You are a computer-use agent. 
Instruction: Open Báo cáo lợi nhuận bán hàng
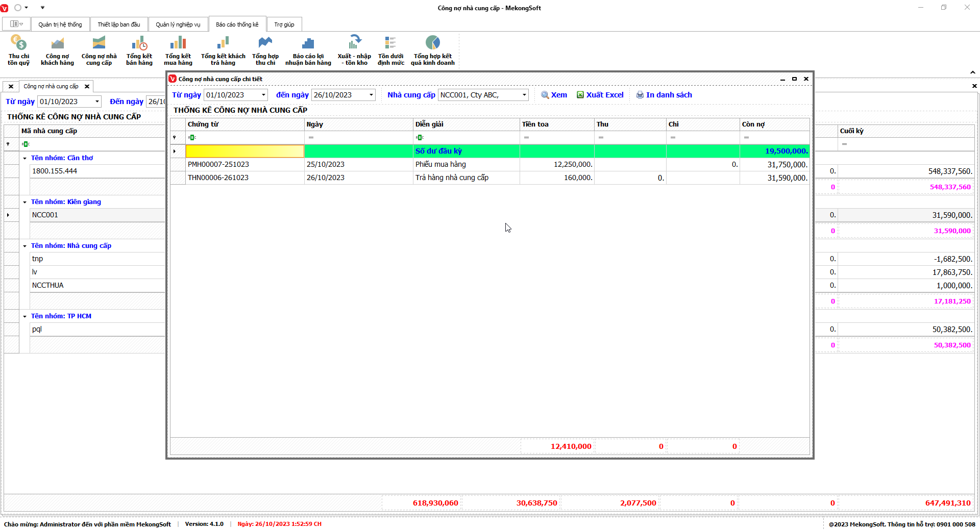[x=308, y=50]
